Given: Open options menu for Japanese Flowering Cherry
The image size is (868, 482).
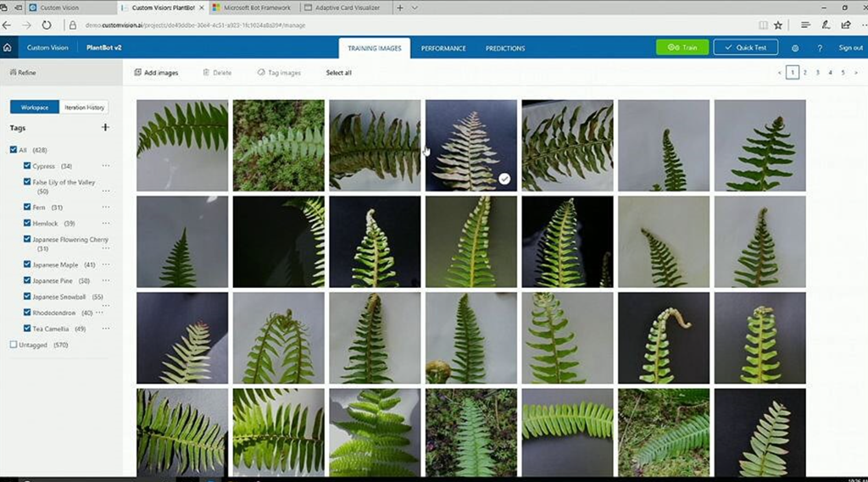Looking at the screenshot, I should pyautogui.click(x=106, y=248).
